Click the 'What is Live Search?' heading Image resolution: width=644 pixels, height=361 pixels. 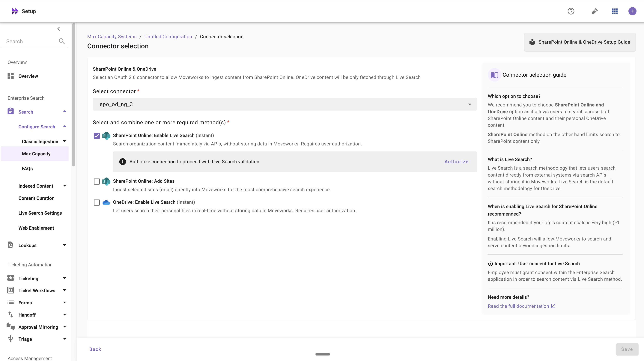(x=510, y=159)
